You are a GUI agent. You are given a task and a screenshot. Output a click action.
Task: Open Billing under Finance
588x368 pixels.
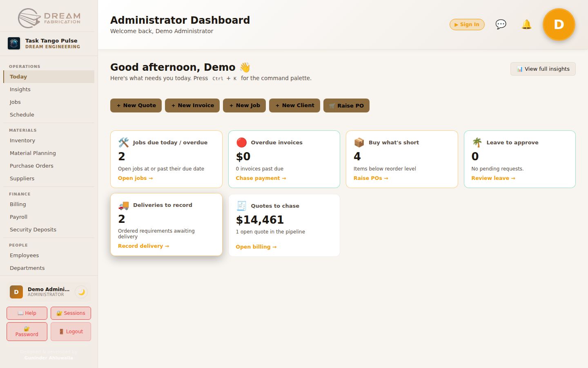coord(49,204)
